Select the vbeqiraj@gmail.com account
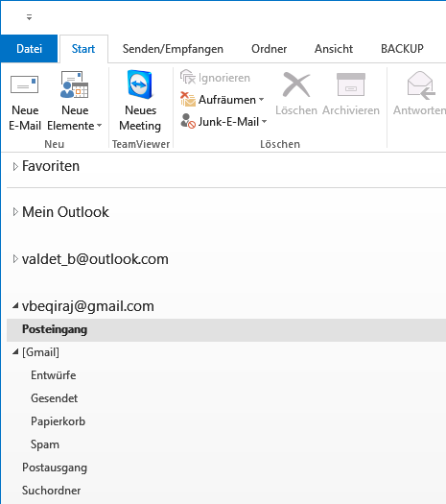The height and width of the screenshot is (504, 446). pos(88,306)
